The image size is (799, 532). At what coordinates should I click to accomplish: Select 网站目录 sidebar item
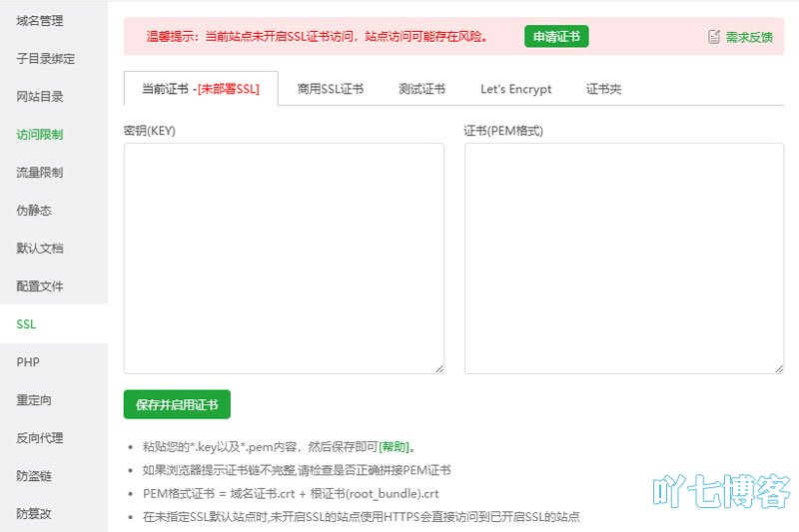(x=40, y=97)
